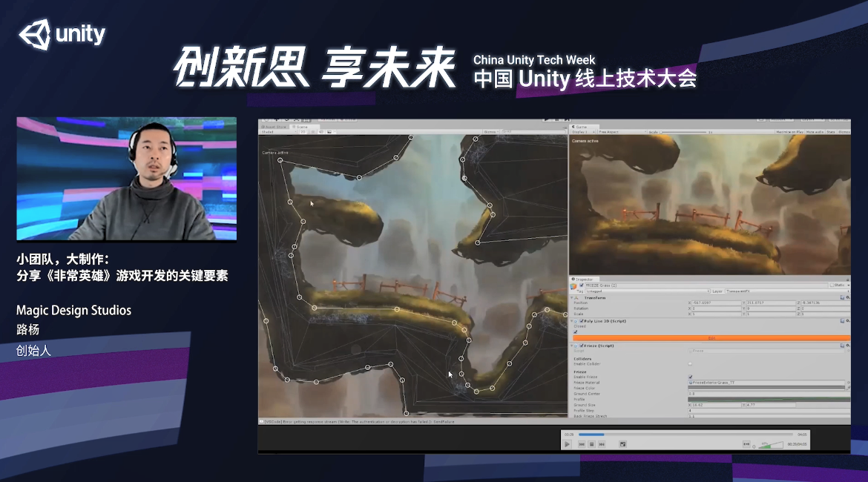Toggle Mute audio in Game view
Viewport: 868px width, 482px height.
click(815, 132)
